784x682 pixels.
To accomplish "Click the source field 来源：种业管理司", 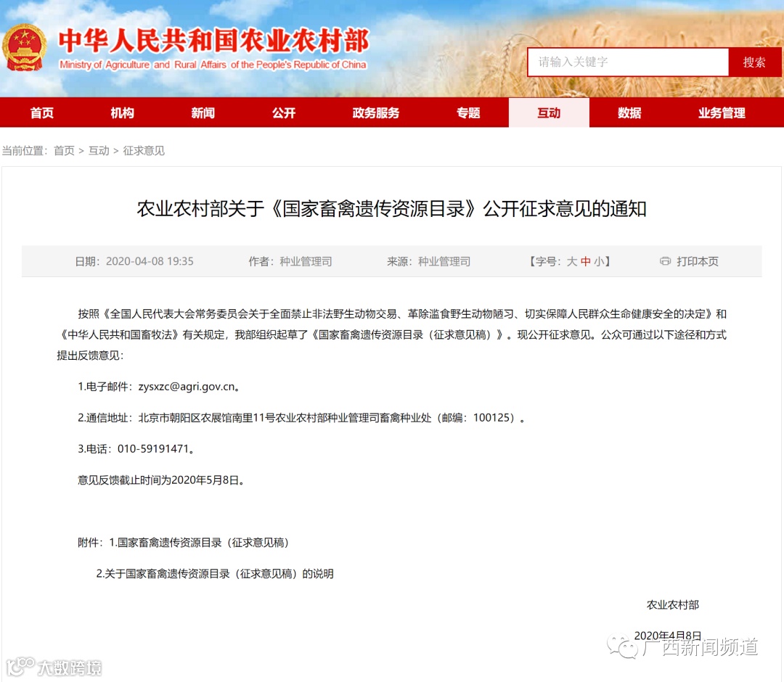I will [x=428, y=261].
